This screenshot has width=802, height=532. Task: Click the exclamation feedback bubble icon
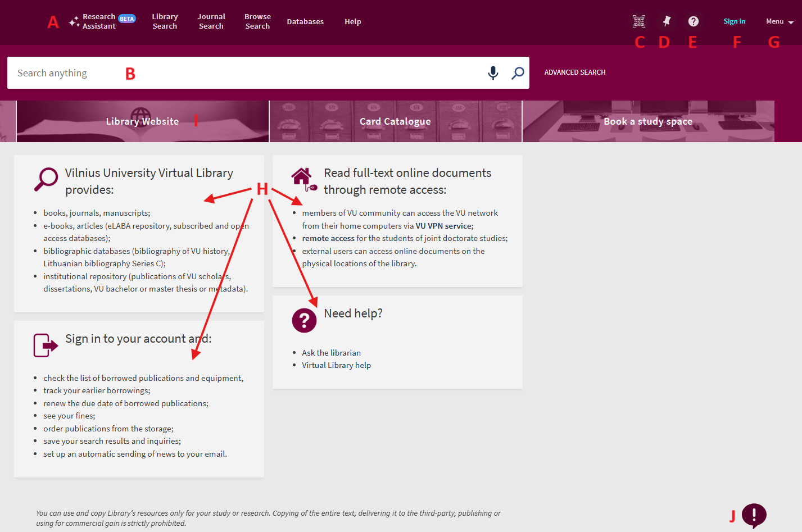pyautogui.click(x=754, y=515)
